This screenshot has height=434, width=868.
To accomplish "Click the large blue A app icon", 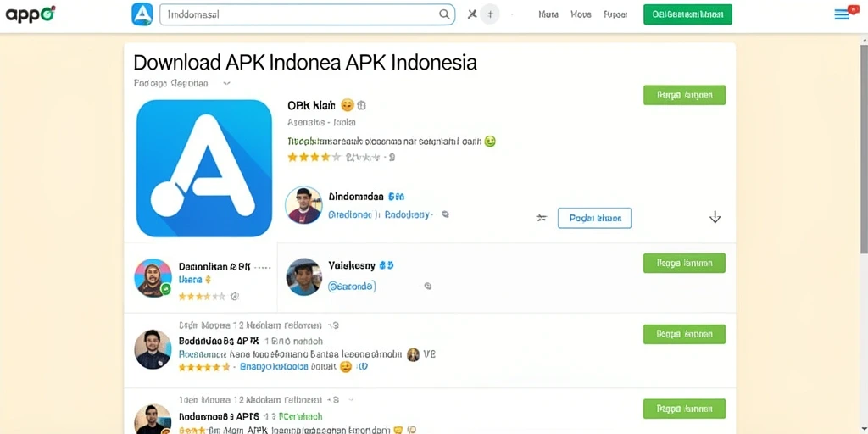I will [x=203, y=169].
